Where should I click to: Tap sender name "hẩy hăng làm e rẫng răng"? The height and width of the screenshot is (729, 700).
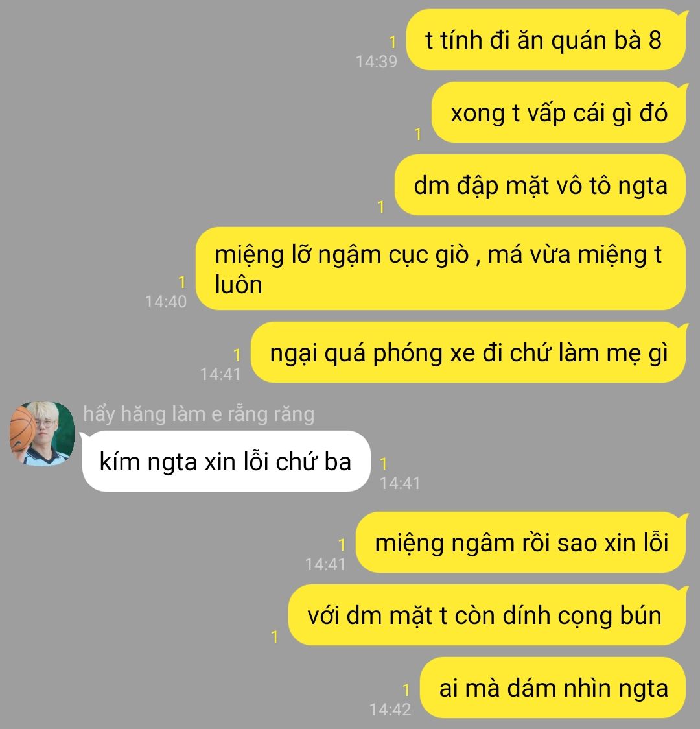tap(199, 414)
